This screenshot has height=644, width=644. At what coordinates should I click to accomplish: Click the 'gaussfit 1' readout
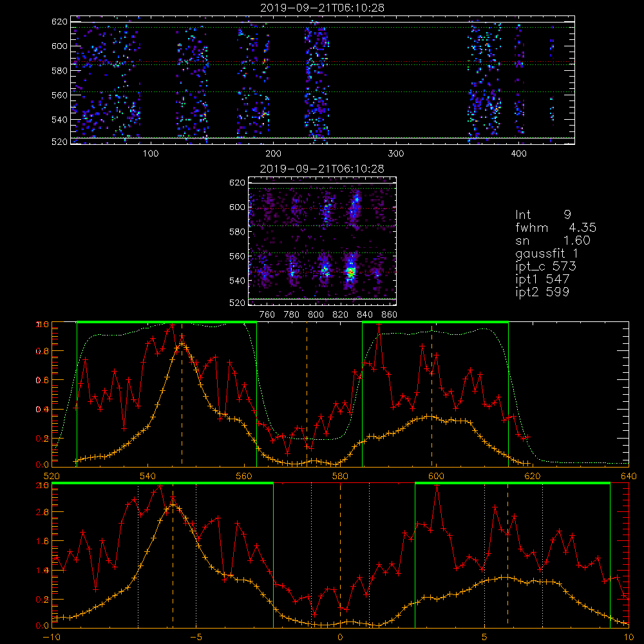547,254
